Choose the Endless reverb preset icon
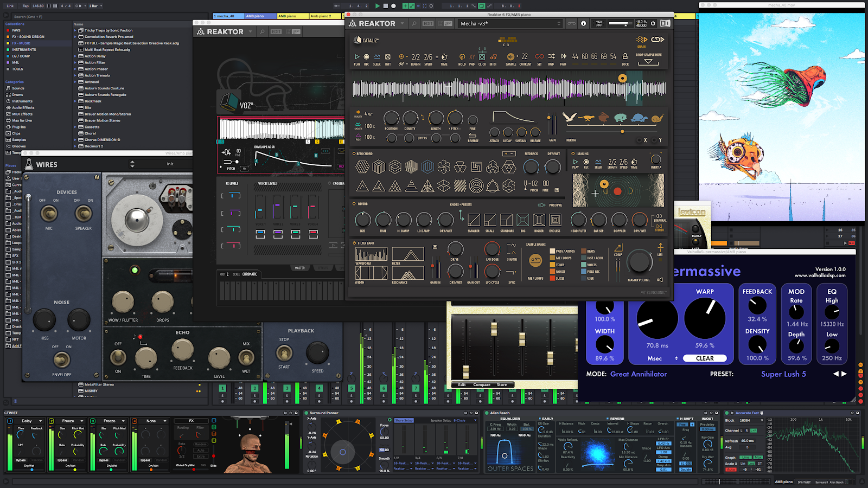This screenshot has height=488, width=868. (555, 220)
